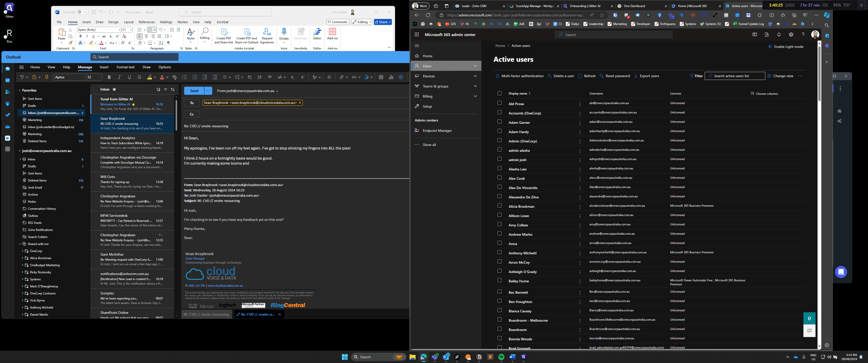Collapse the Favorites folder group in Outlook
The width and height of the screenshot is (868, 363).
[20, 90]
